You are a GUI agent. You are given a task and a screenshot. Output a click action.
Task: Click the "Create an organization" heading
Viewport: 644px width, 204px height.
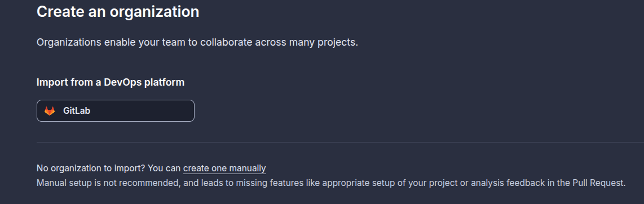tap(118, 11)
